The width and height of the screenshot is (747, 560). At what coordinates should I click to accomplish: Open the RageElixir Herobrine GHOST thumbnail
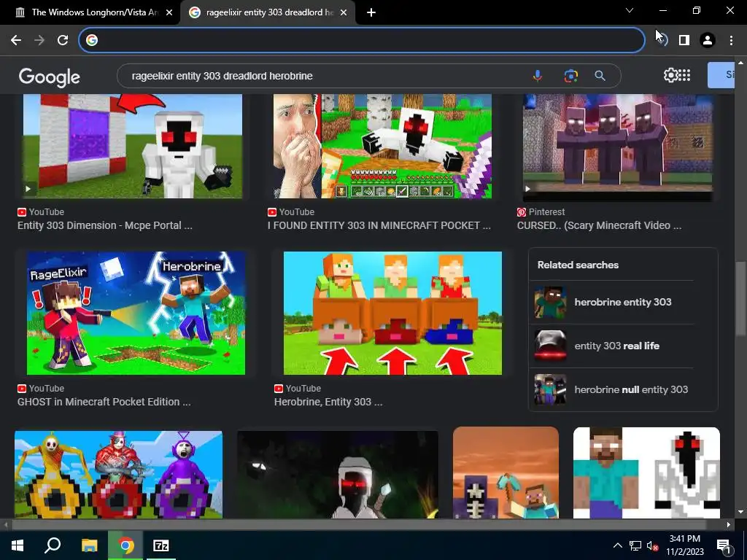tap(136, 313)
